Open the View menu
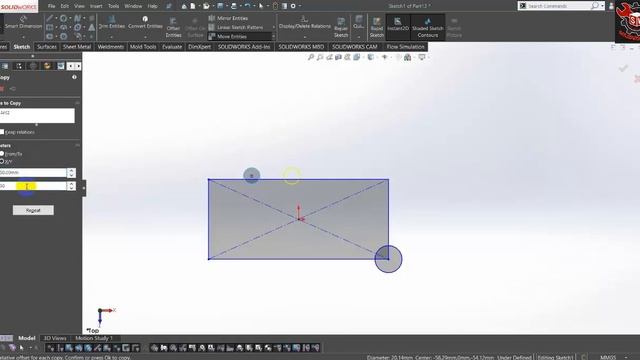 79,6
